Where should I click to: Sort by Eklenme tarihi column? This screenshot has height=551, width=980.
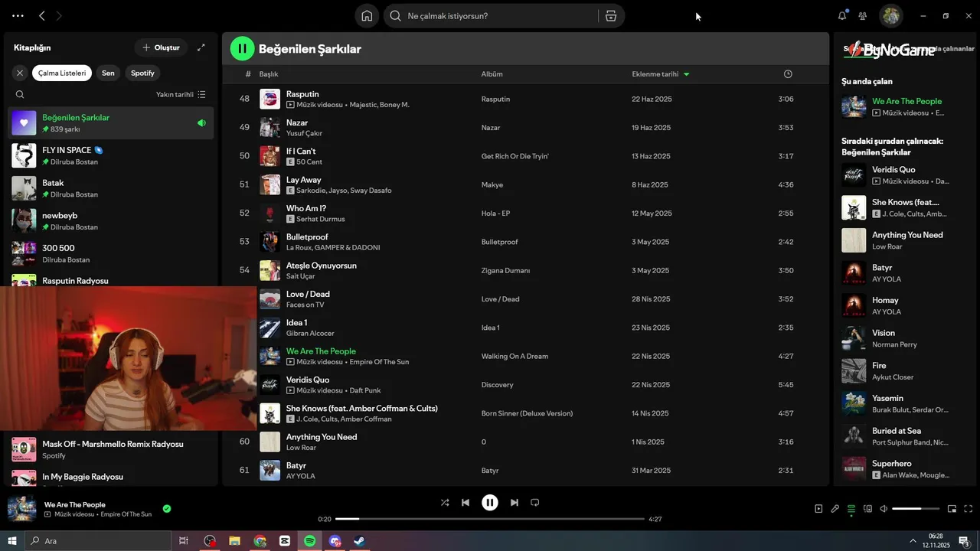[x=661, y=74]
